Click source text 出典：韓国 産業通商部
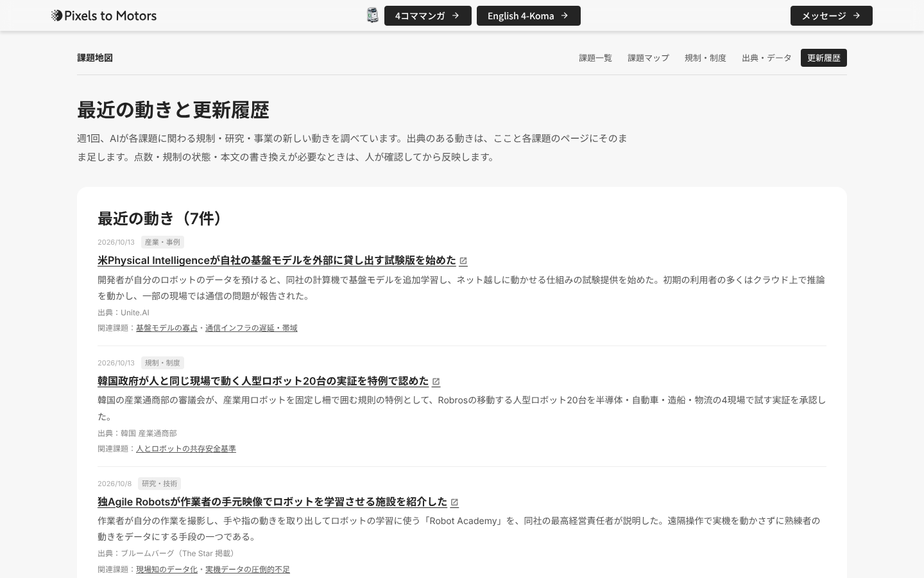 click(137, 433)
